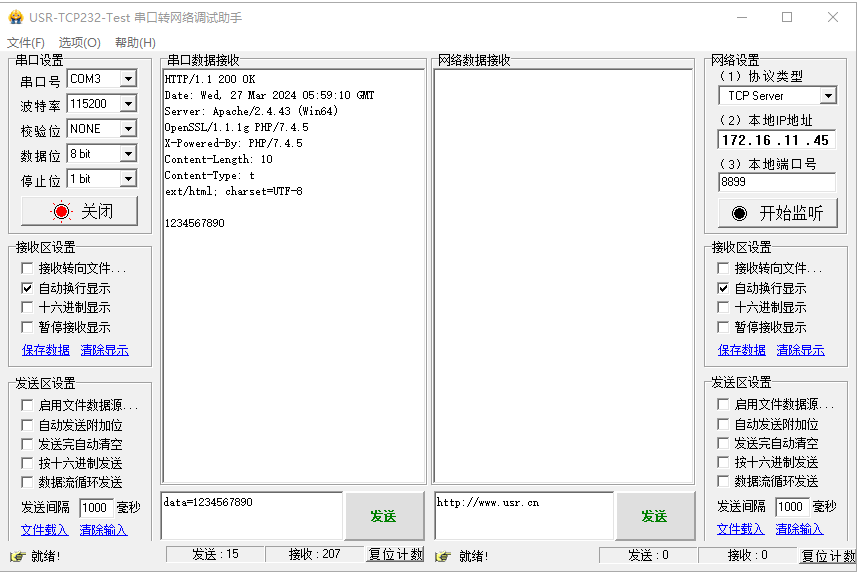Enable serial 十六进制显示 checkbox
Viewport: 861px width, 577px height.
27,307
